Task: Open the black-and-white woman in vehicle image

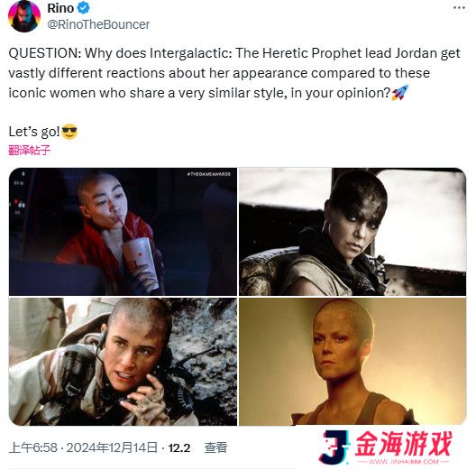Action: coord(352,232)
